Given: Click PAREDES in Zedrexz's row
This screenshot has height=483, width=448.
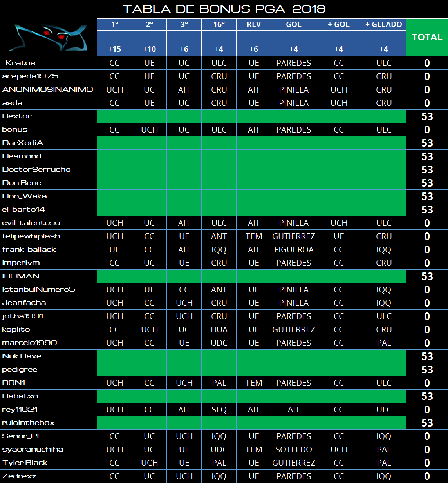Looking at the screenshot, I should pyautogui.click(x=294, y=476).
